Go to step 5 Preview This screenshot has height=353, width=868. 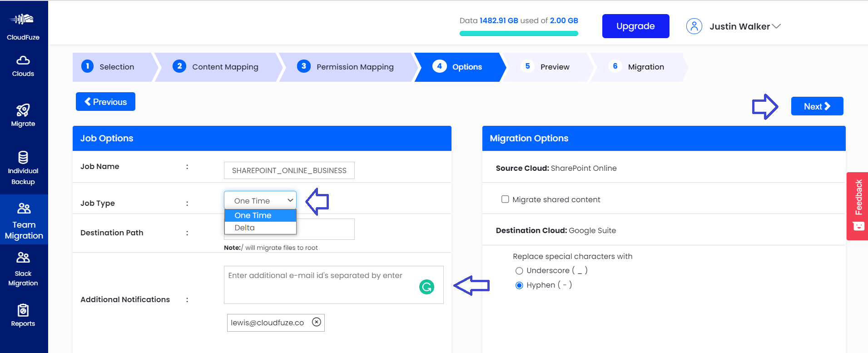(547, 67)
